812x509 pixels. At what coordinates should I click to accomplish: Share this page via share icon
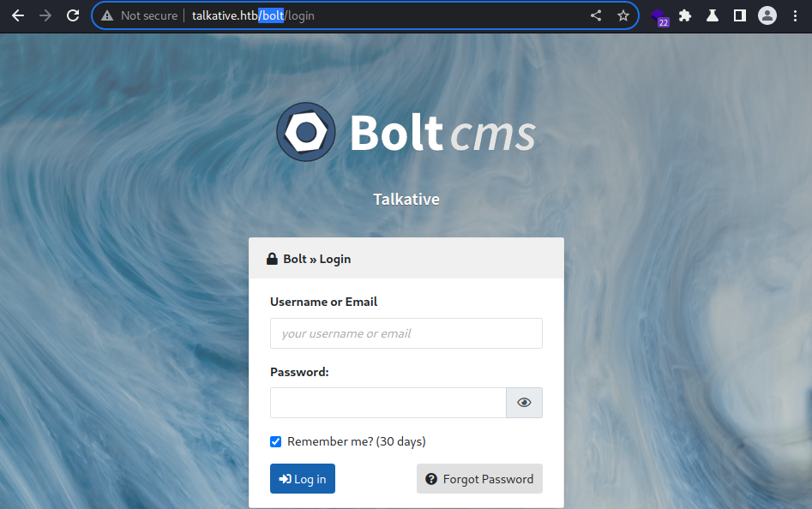tap(596, 15)
